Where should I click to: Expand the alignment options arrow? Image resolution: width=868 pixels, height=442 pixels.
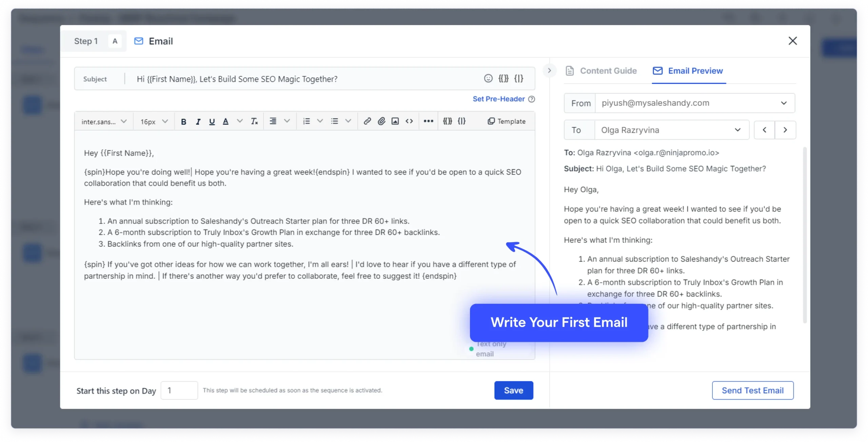coord(287,121)
